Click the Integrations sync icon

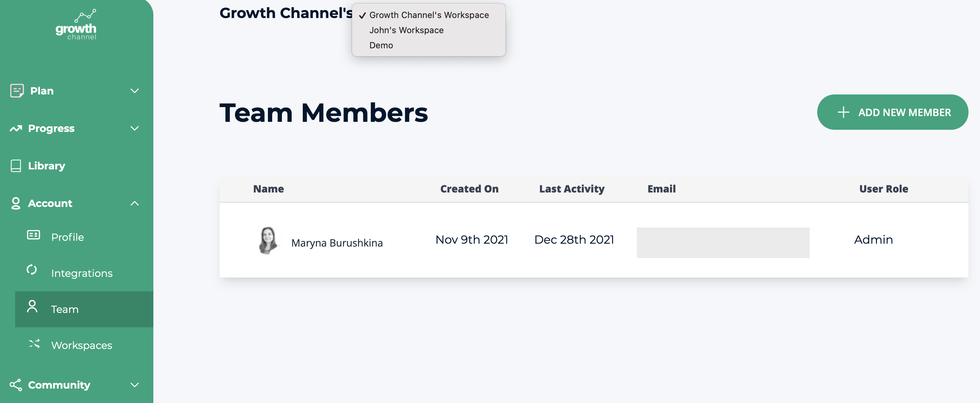[x=32, y=270]
